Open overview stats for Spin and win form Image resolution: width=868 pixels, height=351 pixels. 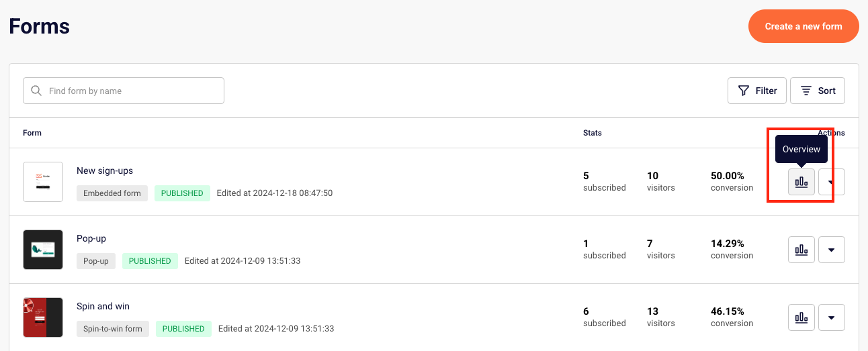[x=801, y=317]
